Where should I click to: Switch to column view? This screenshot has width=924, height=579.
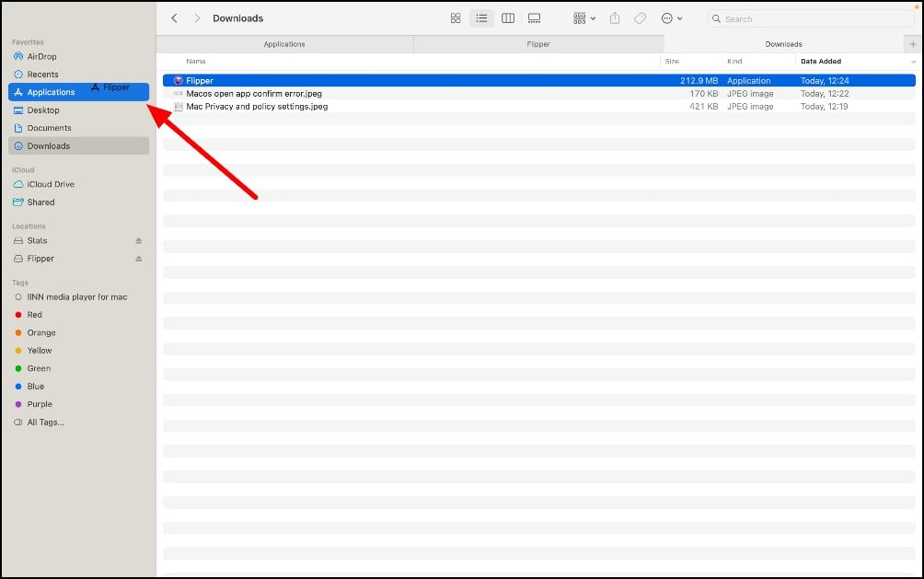click(507, 18)
